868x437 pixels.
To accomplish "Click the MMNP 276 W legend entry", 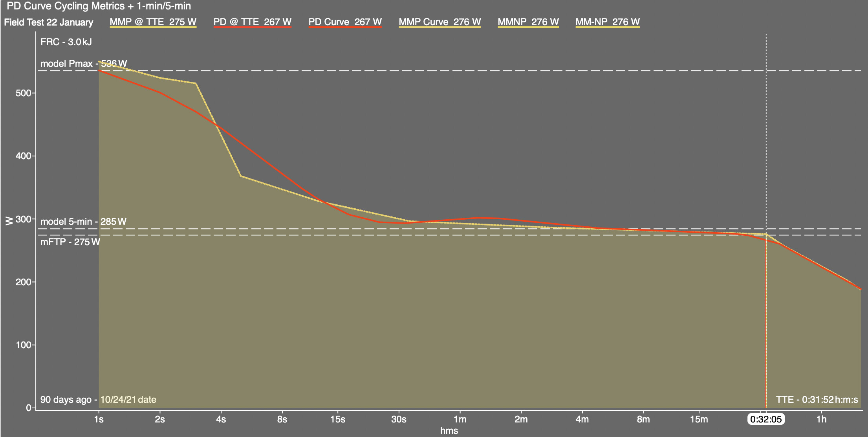I will 528,22.
